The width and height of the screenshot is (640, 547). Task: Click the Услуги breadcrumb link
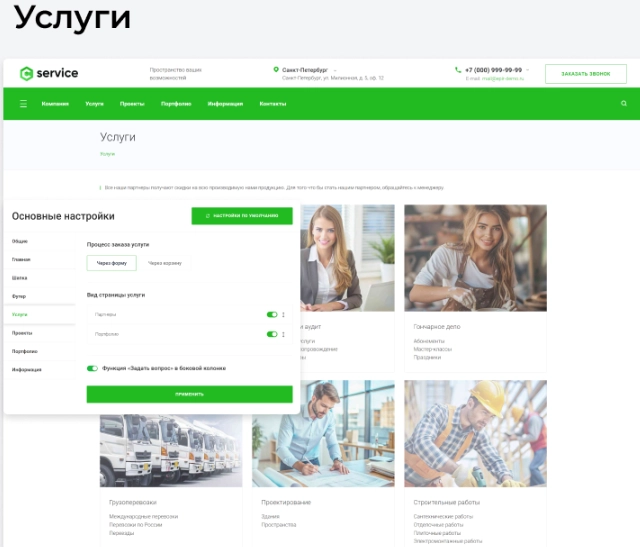coord(107,154)
